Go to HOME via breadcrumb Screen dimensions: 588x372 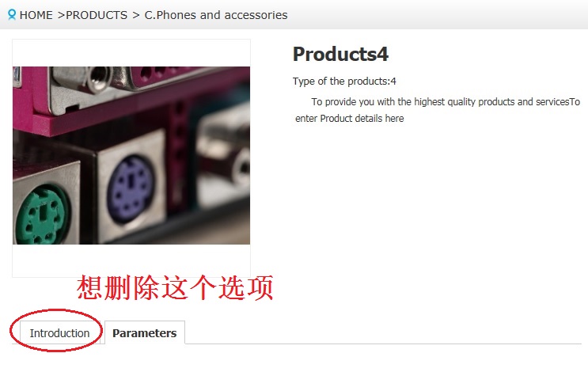(36, 15)
